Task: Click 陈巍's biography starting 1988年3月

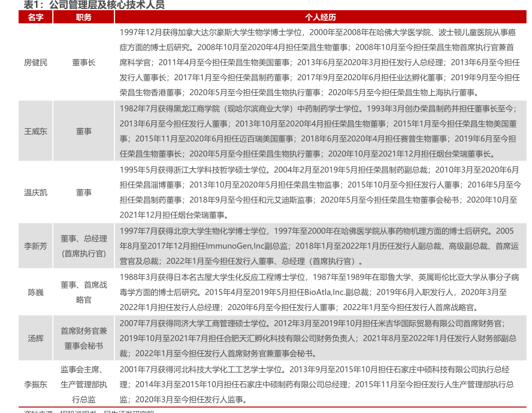Action: click(x=319, y=292)
